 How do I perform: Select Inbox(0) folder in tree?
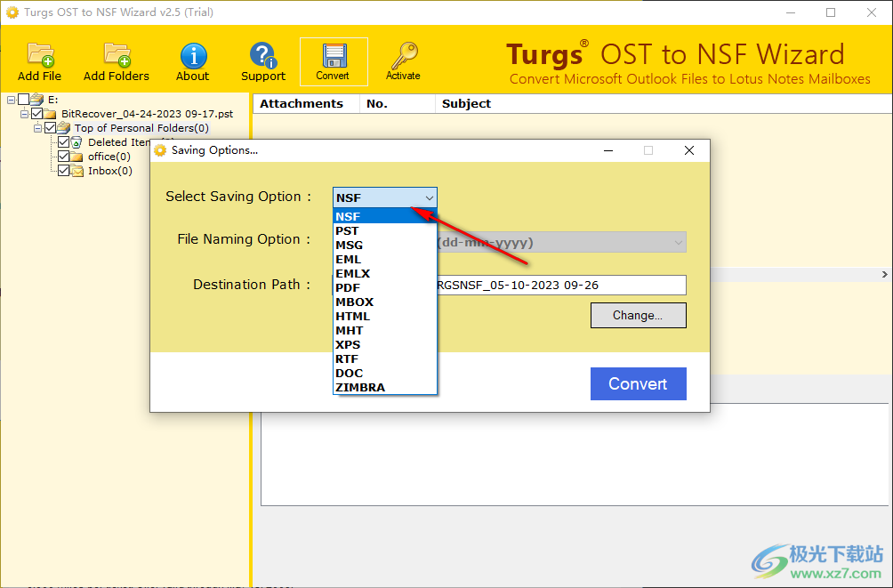click(x=110, y=171)
